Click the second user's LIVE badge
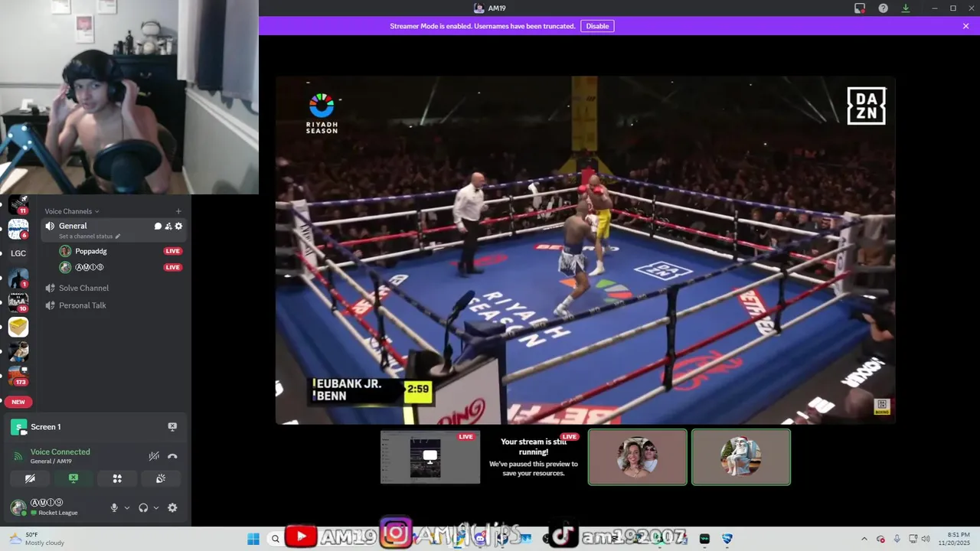 pyautogui.click(x=173, y=267)
